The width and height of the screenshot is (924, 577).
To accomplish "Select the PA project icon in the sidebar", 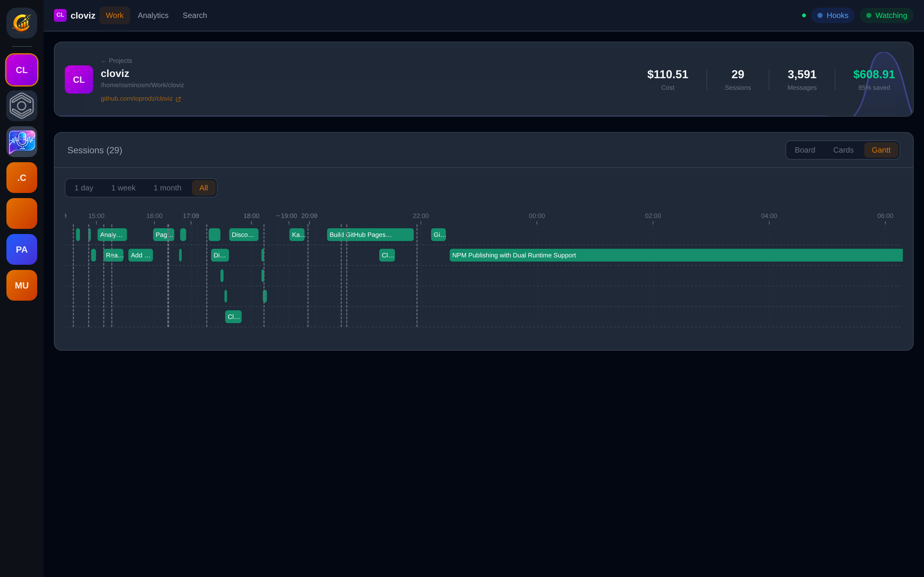I will tap(22, 249).
